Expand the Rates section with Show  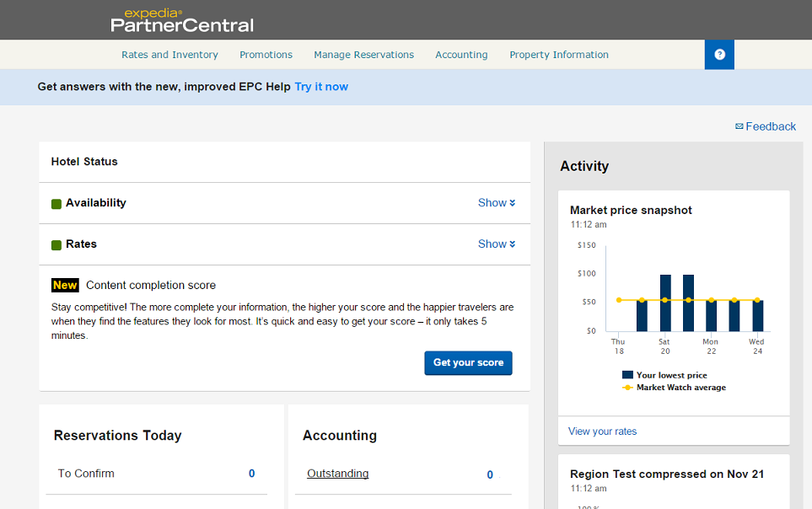[x=496, y=244]
